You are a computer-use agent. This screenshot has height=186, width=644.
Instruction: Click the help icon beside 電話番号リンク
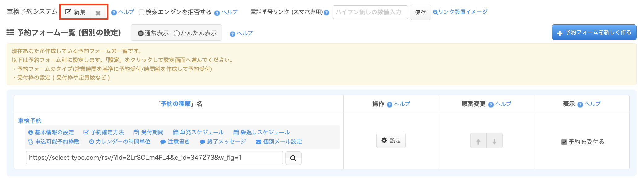(x=326, y=13)
